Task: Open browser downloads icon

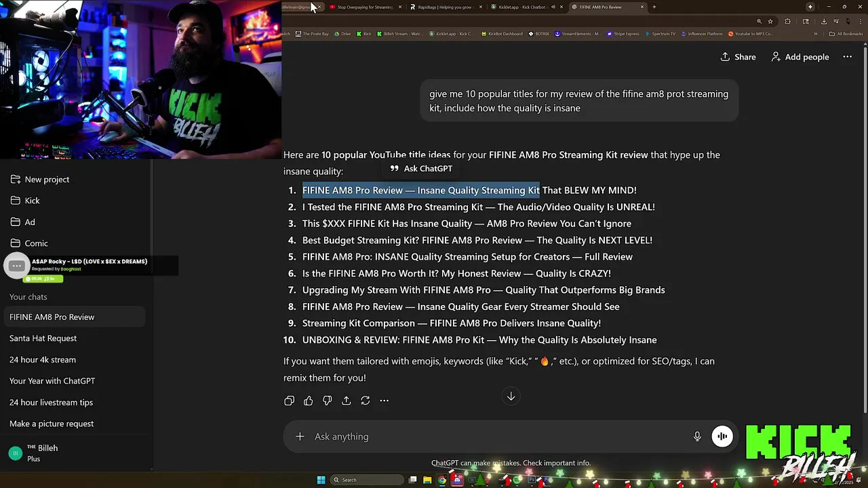Action: click(x=823, y=21)
